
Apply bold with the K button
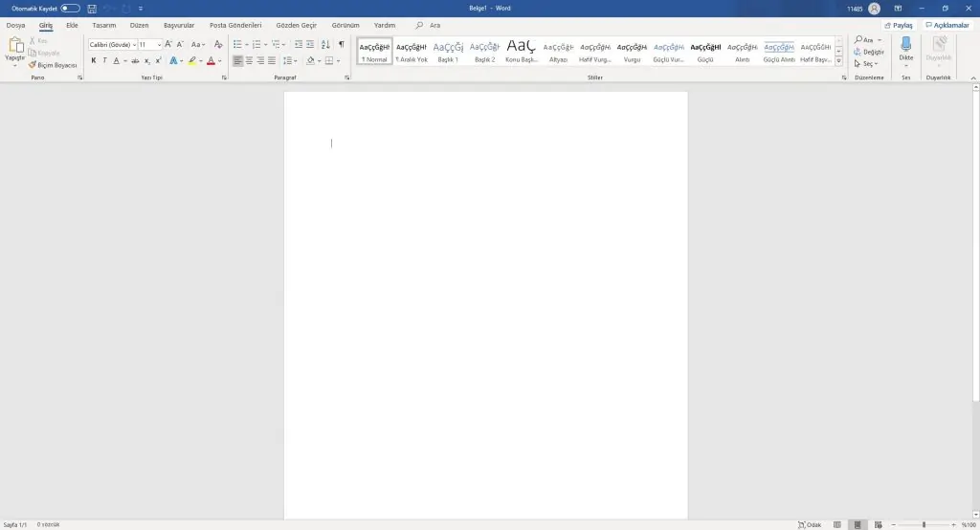[x=93, y=60]
